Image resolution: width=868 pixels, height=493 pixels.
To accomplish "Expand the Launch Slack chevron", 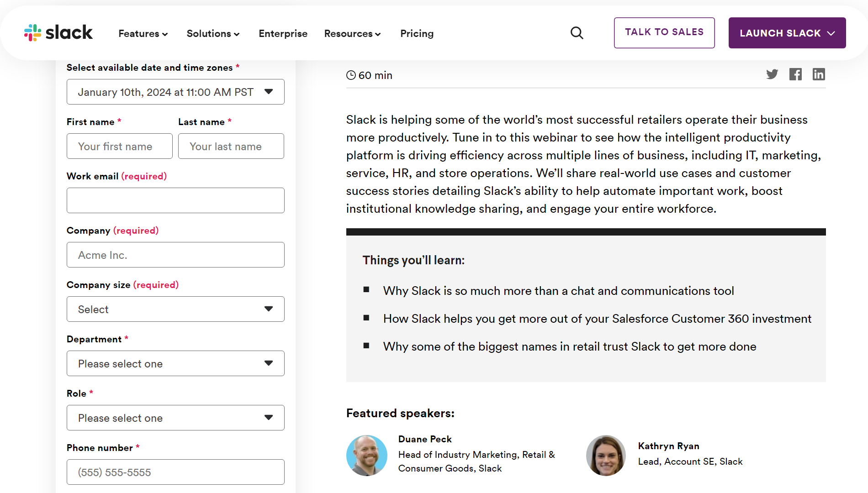I will pos(832,33).
